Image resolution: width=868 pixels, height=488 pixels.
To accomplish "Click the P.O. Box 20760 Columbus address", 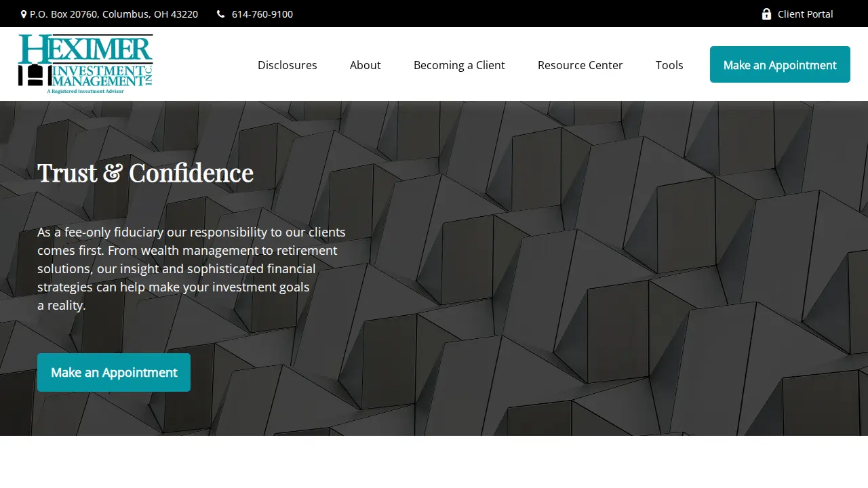I will coord(114,14).
